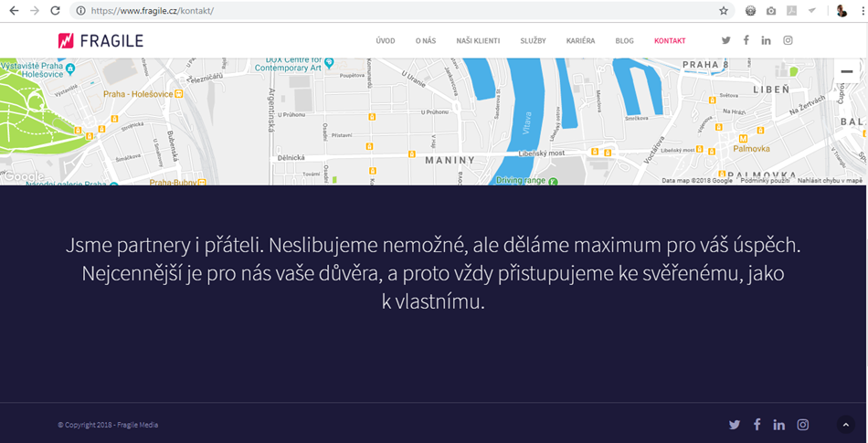Open the SLUŽBY navigation item
Viewport: 868px width, 443px height.
(x=533, y=41)
